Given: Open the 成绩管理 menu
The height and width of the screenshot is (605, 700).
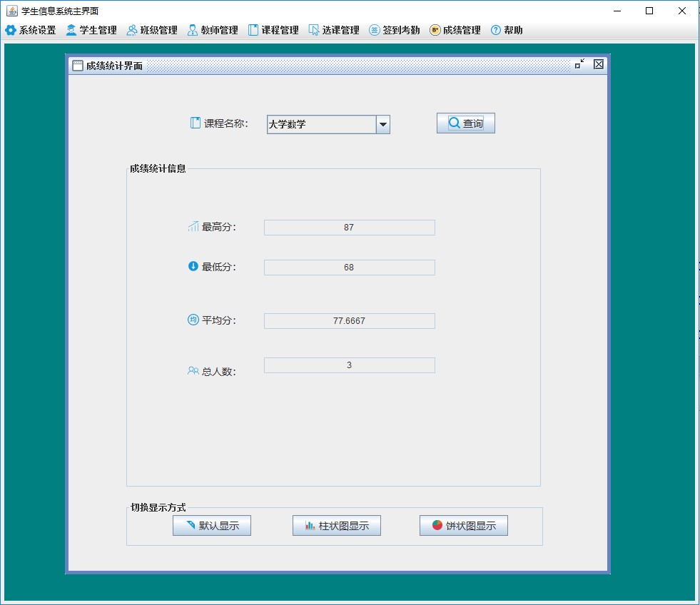Looking at the screenshot, I should [x=455, y=30].
